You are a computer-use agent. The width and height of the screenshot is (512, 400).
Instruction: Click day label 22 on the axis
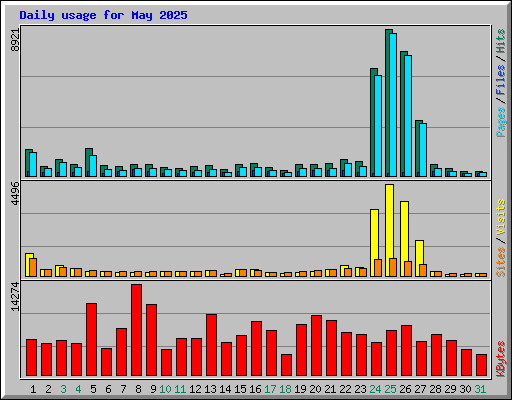[x=345, y=389]
